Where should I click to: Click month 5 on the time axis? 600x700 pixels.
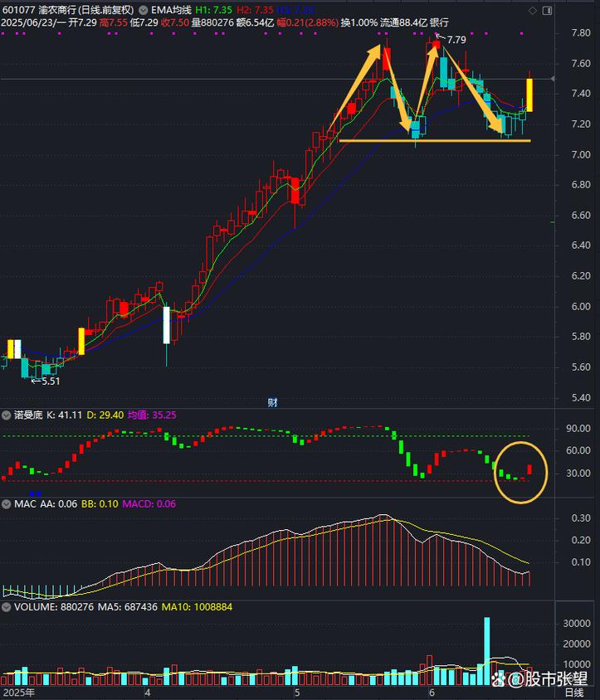296,692
